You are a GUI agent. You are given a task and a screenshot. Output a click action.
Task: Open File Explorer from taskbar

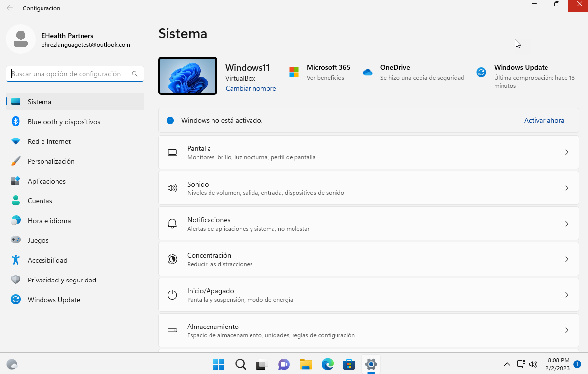click(x=306, y=364)
